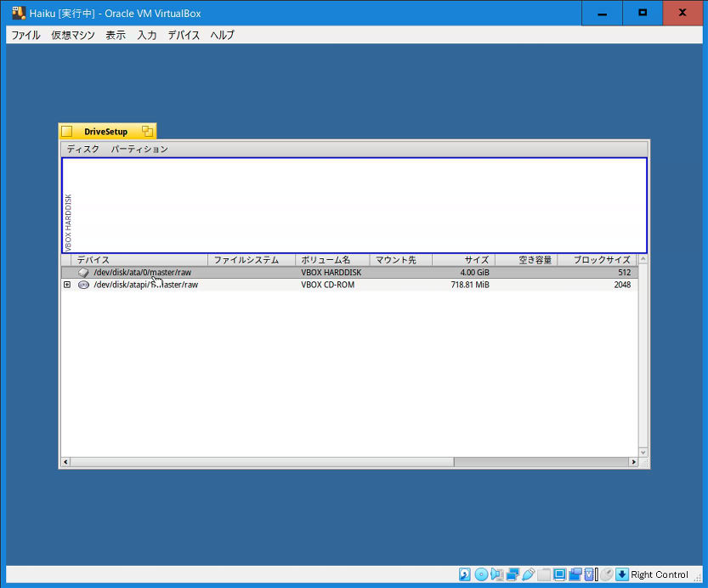Click the virtualization CPU status icon
The height and width of the screenshot is (588, 708).
[589, 574]
